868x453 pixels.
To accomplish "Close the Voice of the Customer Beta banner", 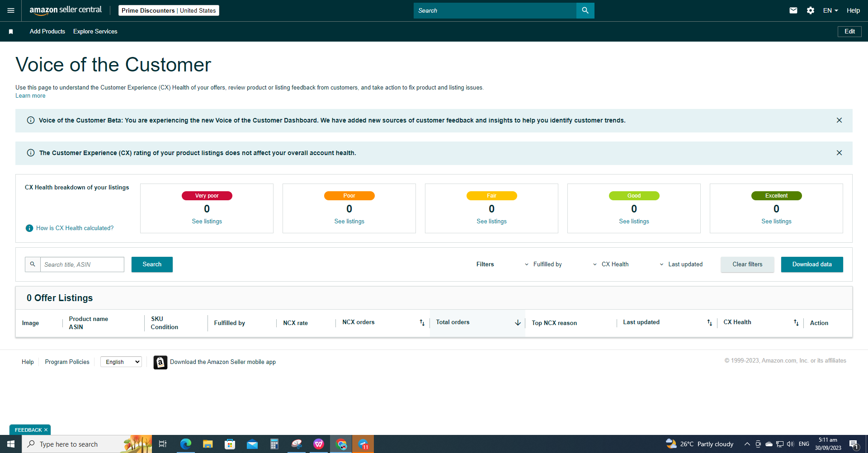I will coord(839,120).
